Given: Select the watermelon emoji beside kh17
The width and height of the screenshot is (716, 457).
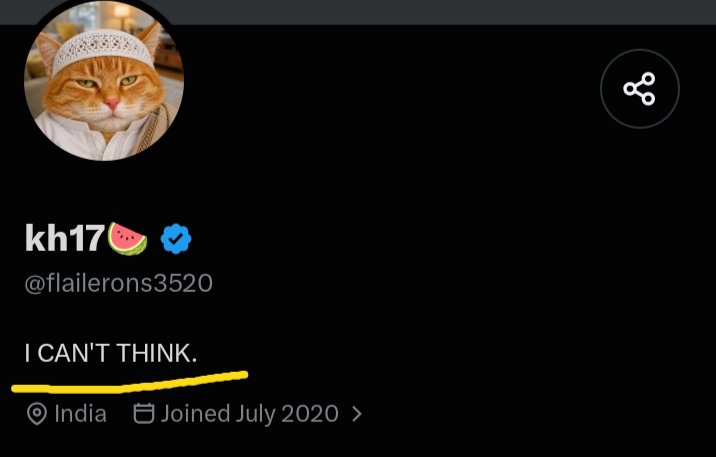Looking at the screenshot, I should (127, 239).
